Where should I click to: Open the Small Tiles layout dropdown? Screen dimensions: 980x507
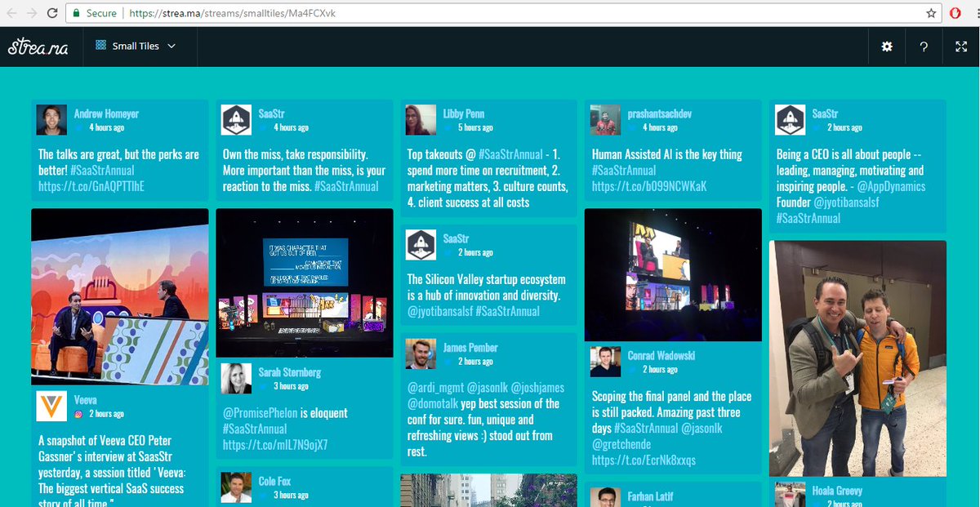point(135,47)
